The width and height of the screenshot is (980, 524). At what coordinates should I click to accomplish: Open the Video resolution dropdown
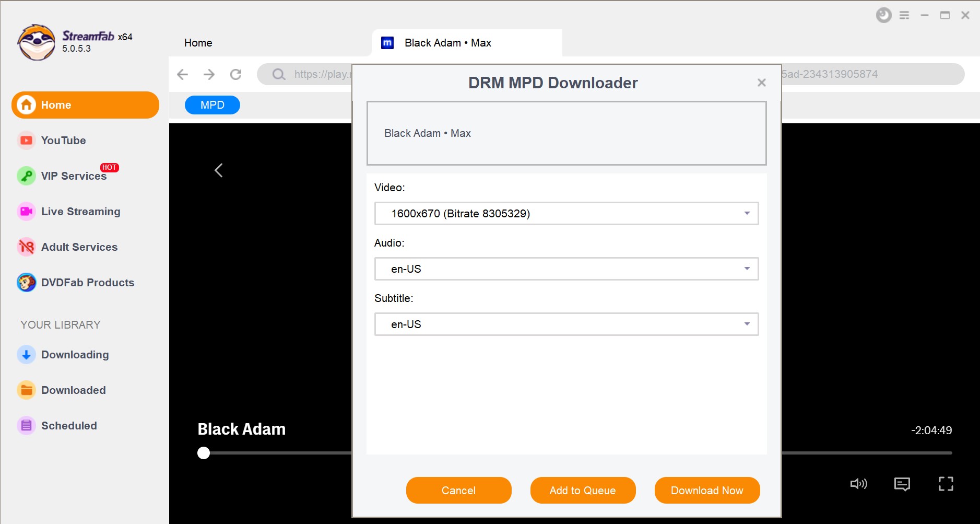click(x=566, y=214)
